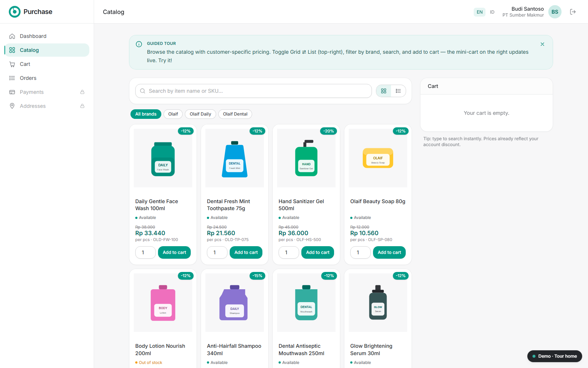
Task: Click the Cart shopping cart icon in sidebar
Action: pos(12,64)
